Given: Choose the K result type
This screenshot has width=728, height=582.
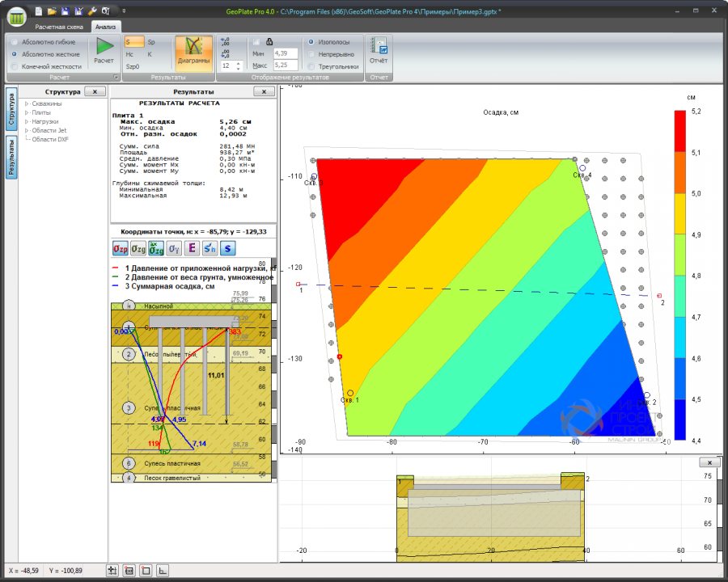Looking at the screenshot, I should click(150, 54).
